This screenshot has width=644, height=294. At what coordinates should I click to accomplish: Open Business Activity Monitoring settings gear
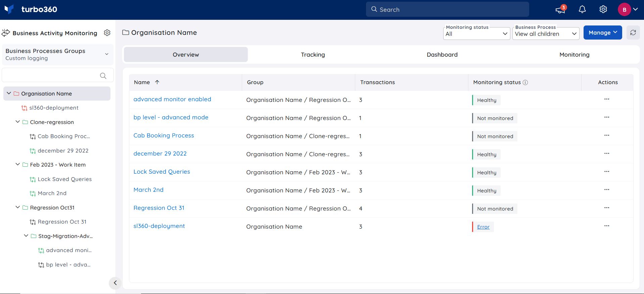coord(107,33)
